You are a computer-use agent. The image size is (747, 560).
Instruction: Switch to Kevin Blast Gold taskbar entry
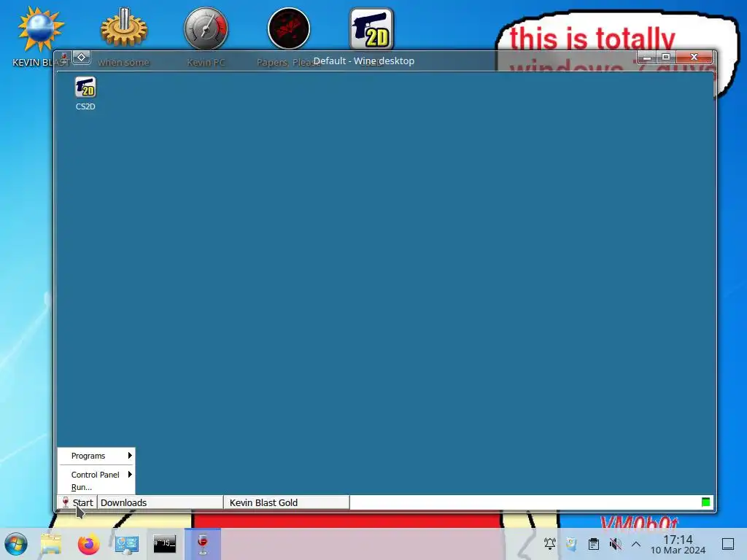coord(286,502)
